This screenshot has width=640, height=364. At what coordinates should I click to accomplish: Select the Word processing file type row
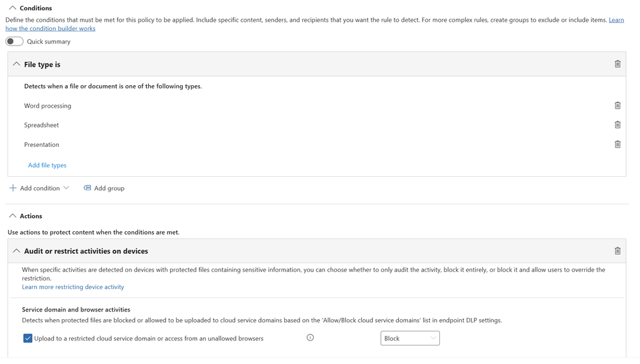point(47,106)
